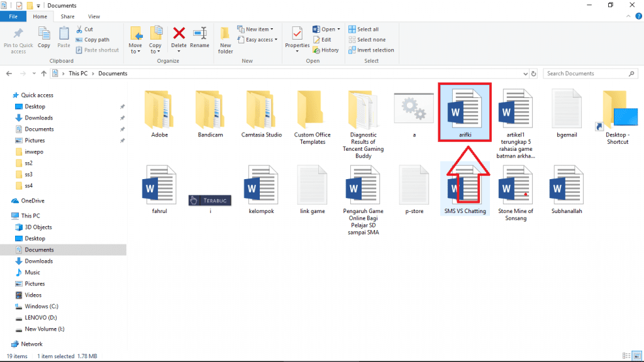Pin to Quick access button
Viewport: 644px width, 362px height.
(18, 40)
